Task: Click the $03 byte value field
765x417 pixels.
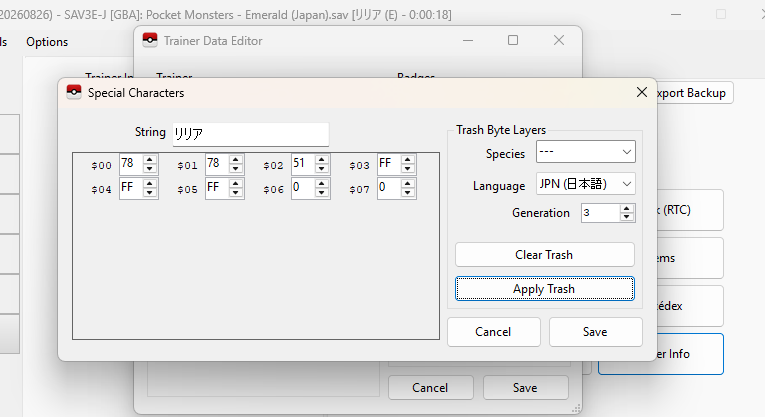Action: click(389, 164)
